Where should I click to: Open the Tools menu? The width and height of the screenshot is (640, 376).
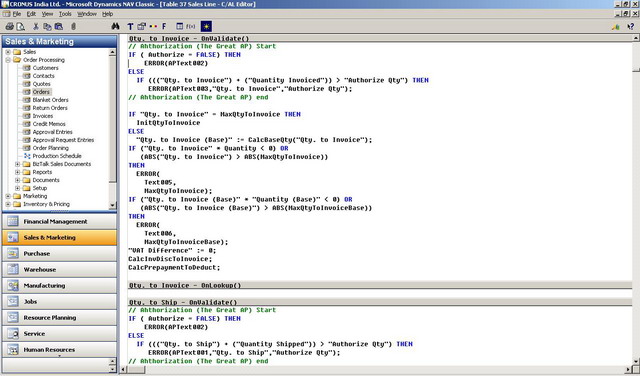pos(65,14)
